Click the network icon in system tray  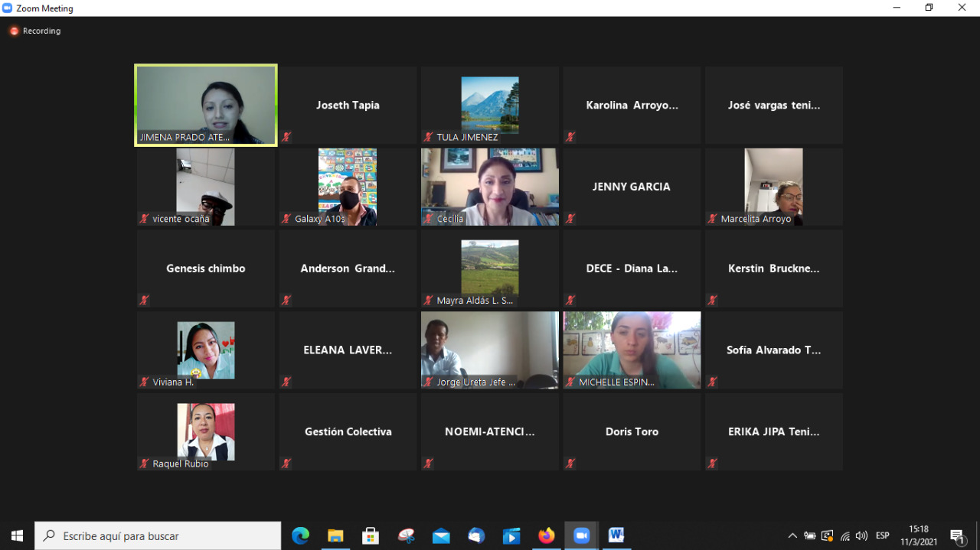coord(844,536)
